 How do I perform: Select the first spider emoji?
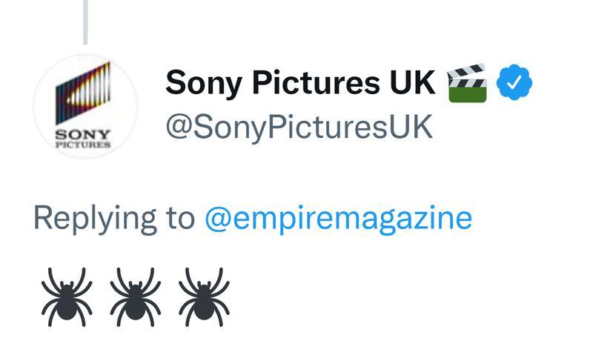click(67, 297)
